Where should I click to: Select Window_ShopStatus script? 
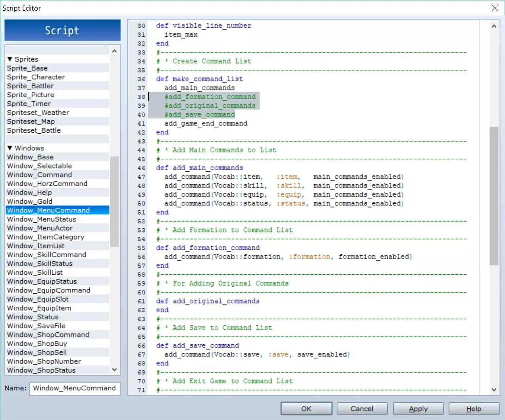point(41,370)
